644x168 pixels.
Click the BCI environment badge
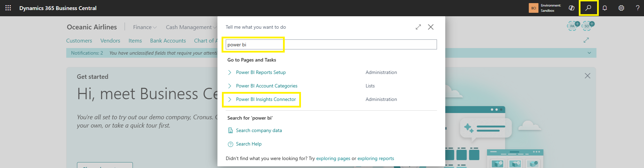point(534,8)
